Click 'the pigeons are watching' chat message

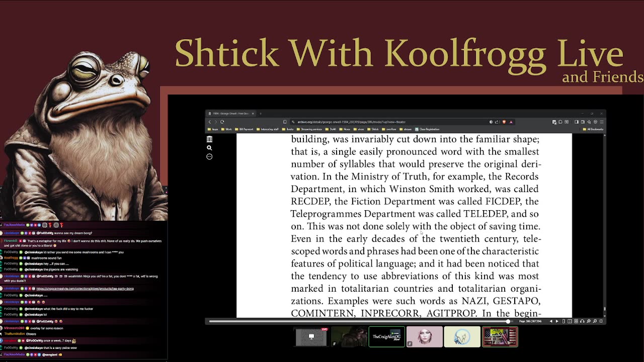pyautogui.click(x=60, y=269)
